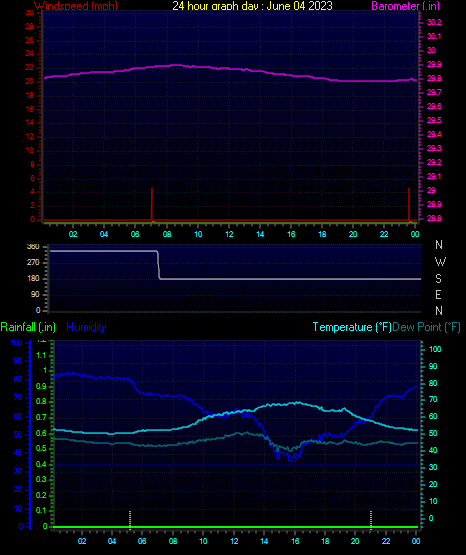Click the yellow sunset marker near 21
The height and width of the screenshot is (555, 466).
(371, 520)
